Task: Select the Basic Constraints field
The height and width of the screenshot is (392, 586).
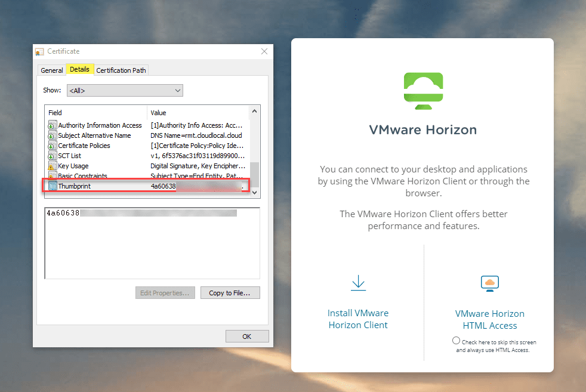Action: click(147, 175)
